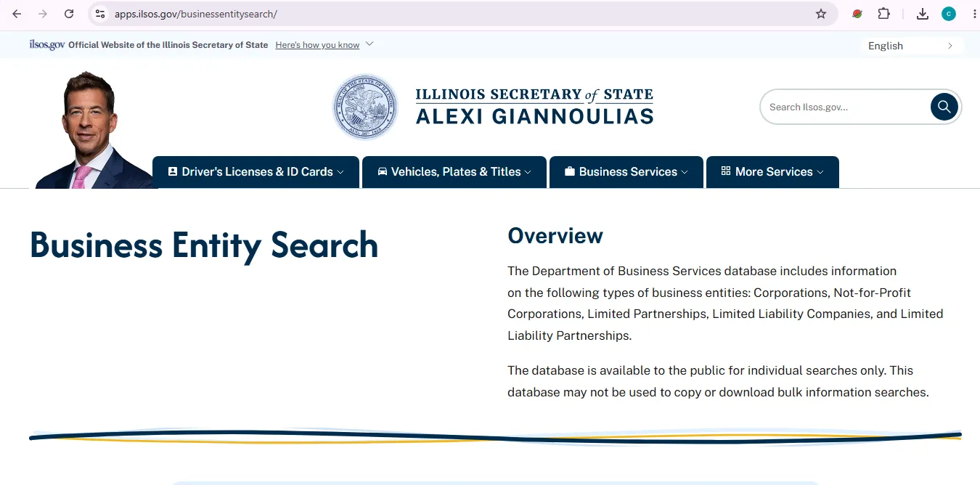Image resolution: width=980 pixels, height=485 pixels.
Task: Open the English language selector
Action: click(912, 46)
